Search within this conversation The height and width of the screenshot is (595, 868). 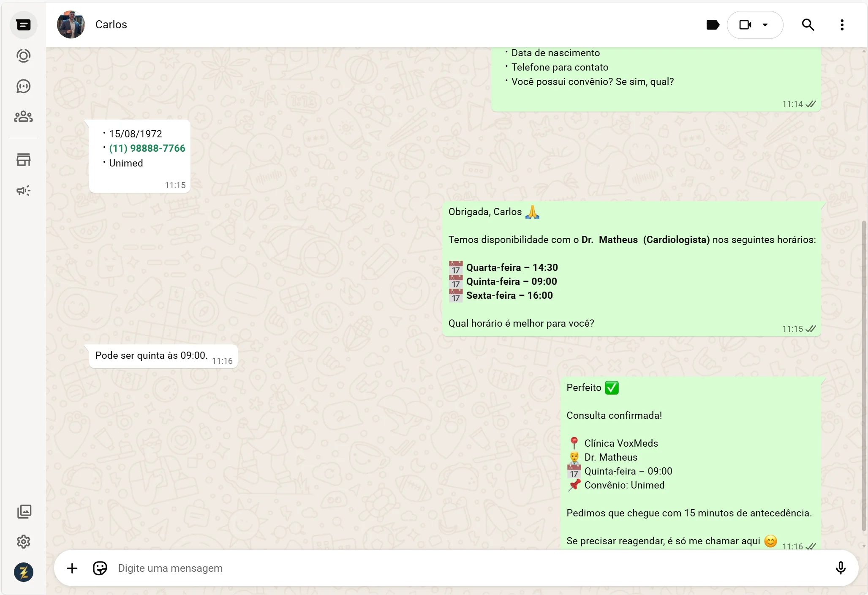(808, 25)
